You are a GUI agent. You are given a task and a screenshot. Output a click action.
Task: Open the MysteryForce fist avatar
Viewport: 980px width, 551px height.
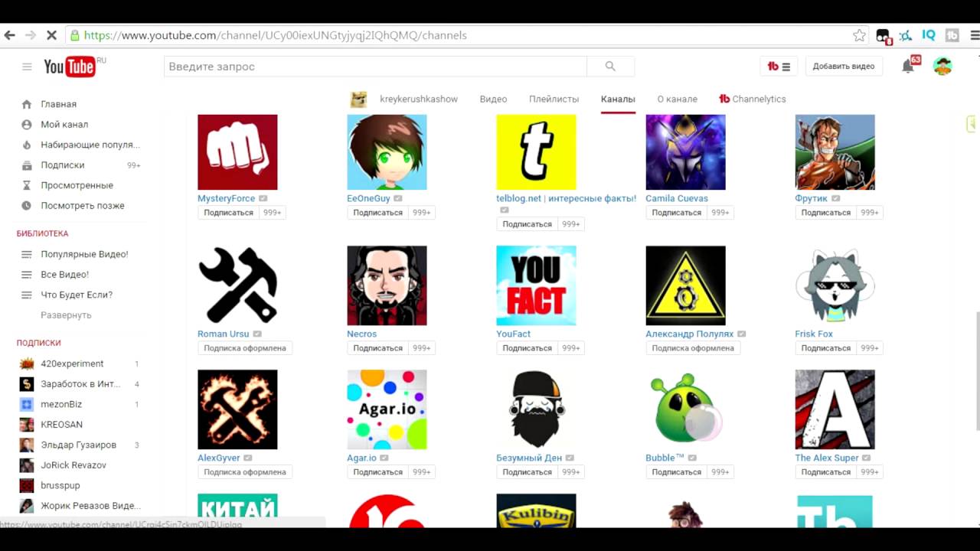tap(237, 152)
